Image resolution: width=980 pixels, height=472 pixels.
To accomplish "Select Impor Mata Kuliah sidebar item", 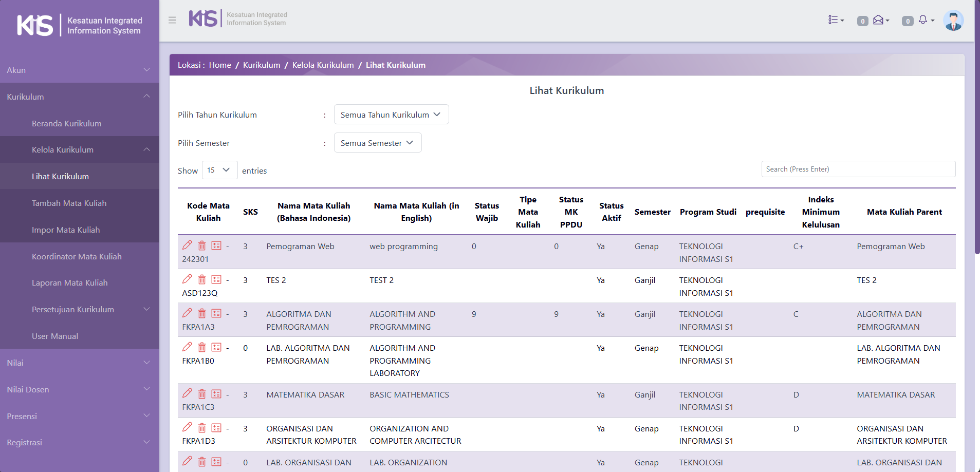I will 66,230.
